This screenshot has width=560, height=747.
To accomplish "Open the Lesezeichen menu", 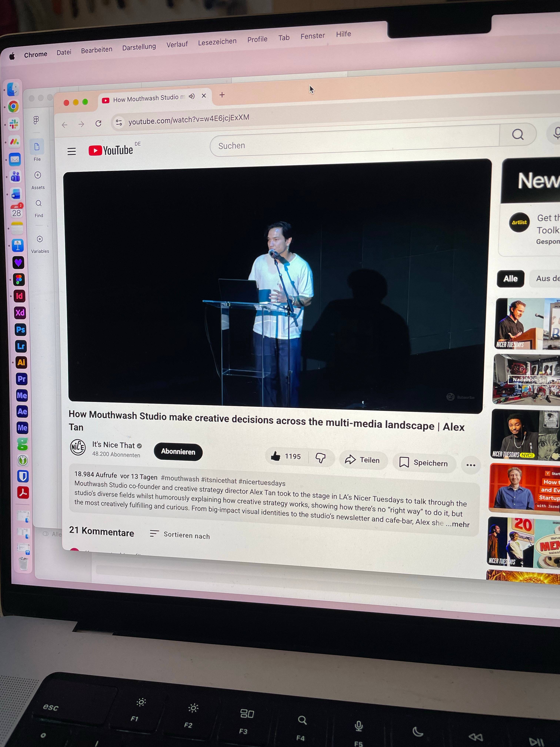I will pyautogui.click(x=217, y=42).
